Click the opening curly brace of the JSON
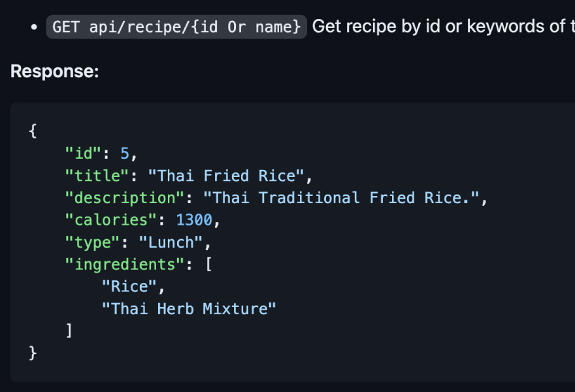Viewport: 575px width, 392px height. point(33,131)
